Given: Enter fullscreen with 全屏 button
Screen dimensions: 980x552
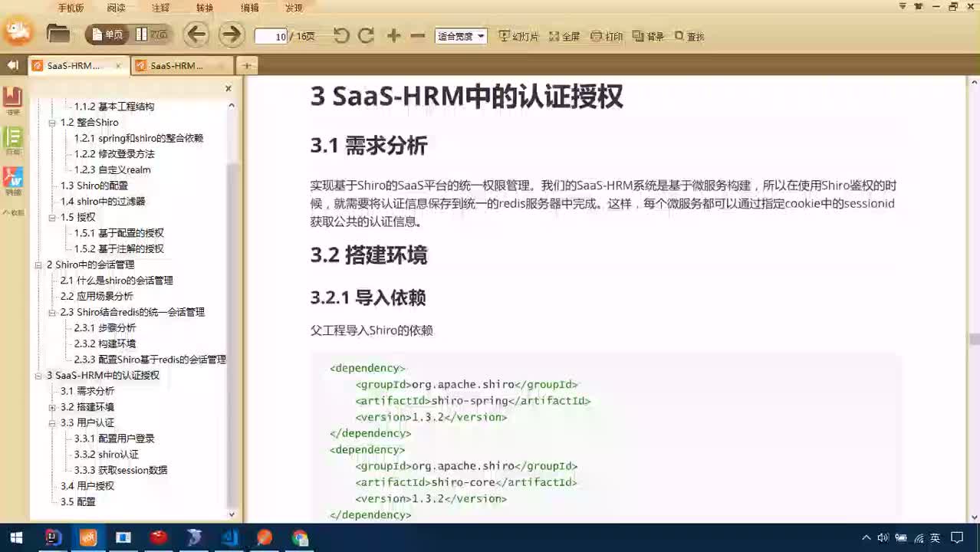Looking at the screenshot, I should pos(564,36).
